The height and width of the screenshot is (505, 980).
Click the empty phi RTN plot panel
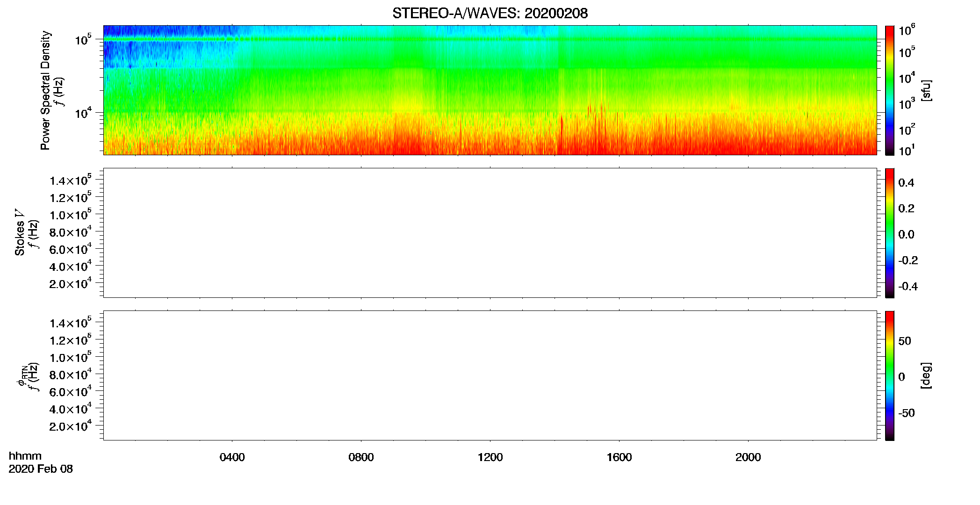[490, 375]
